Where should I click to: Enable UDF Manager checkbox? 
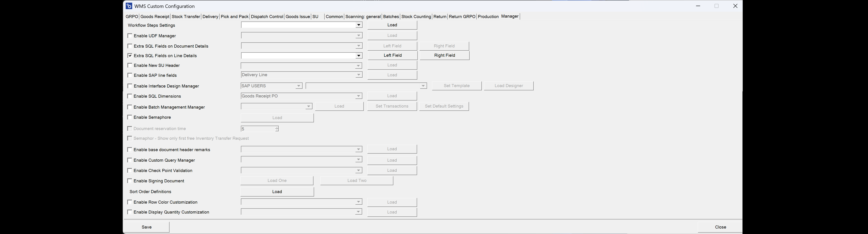click(130, 36)
